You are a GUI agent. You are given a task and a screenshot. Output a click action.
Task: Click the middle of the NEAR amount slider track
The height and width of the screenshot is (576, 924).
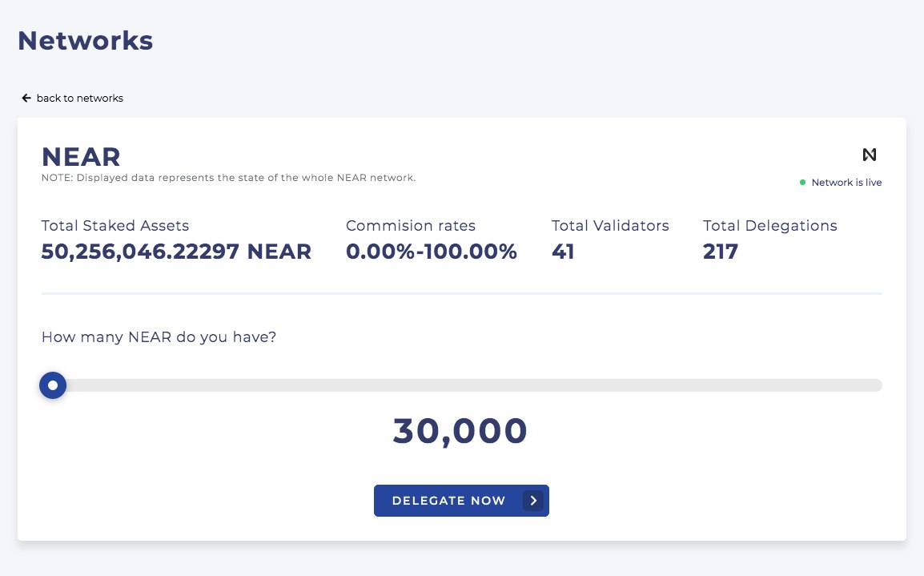(461, 385)
